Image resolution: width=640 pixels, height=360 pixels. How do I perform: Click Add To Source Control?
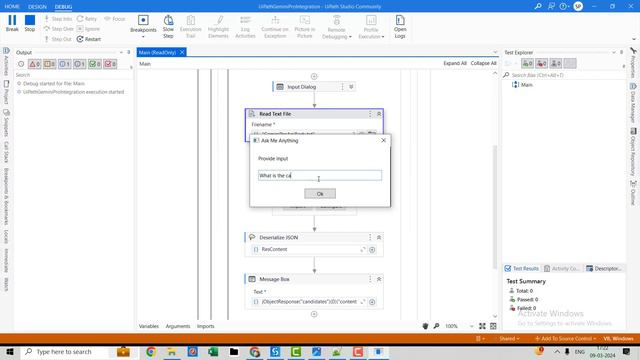pos(565,339)
